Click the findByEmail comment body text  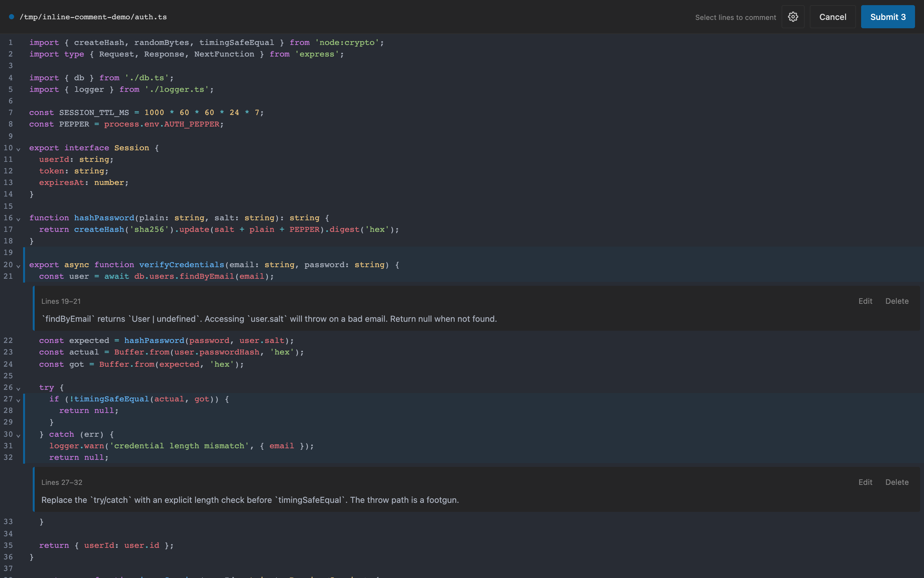click(x=269, y=319)
